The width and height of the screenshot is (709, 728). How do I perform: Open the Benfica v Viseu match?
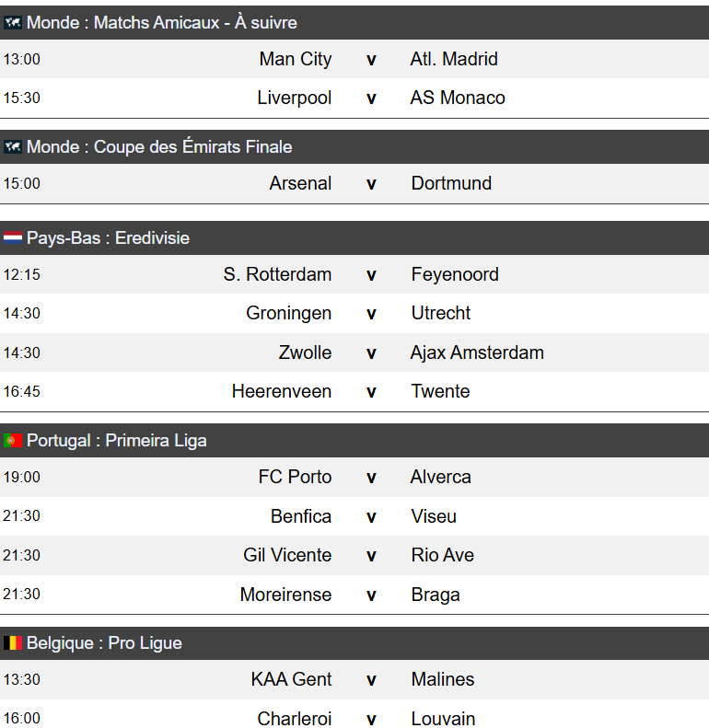[354, 516]
